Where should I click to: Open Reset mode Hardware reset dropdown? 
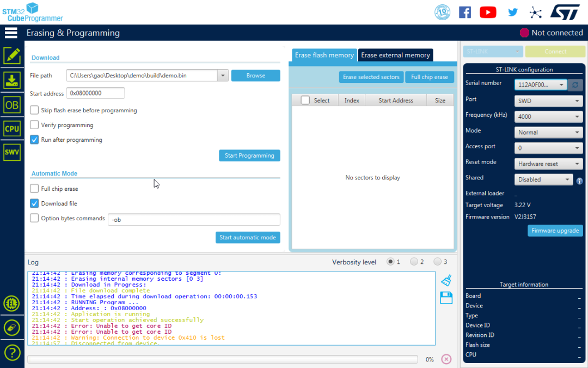click(549, 164)
